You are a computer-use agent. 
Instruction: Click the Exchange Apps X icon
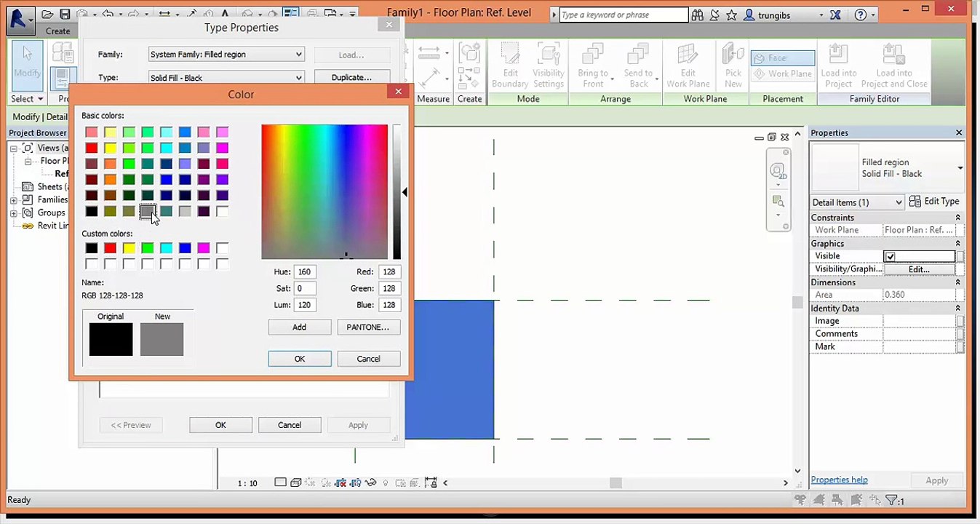point(835,15)
